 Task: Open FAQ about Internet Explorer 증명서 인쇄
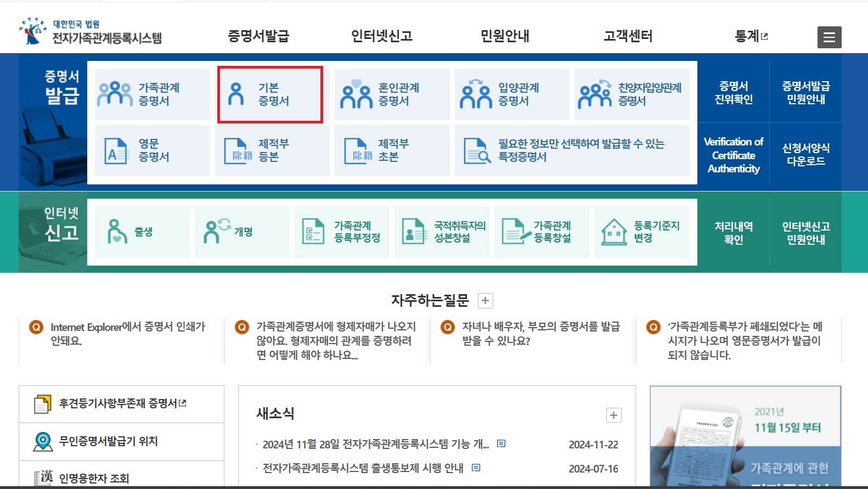[x=128, y=334]
